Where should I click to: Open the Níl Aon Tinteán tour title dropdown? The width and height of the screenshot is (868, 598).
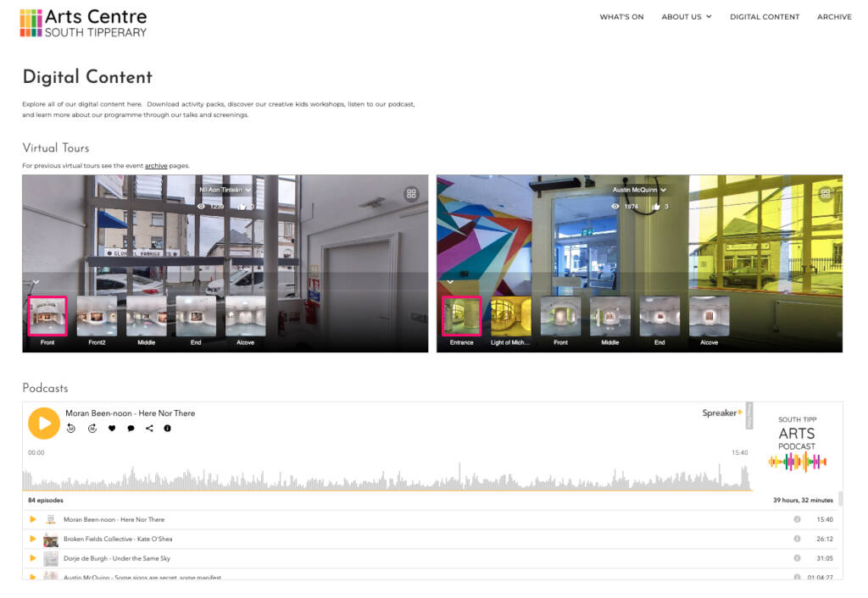click(x=225, y=190)
